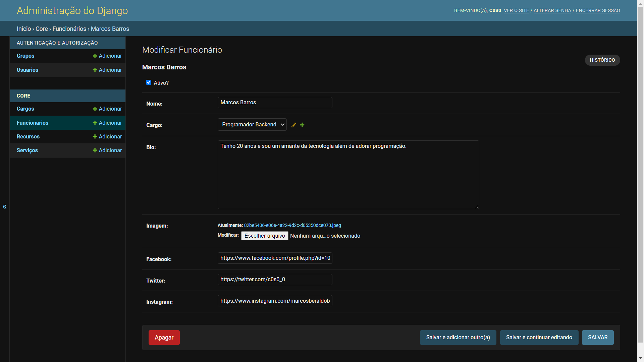Click Alterar senha link
This screenshot has width=644, height=362.
pyautogui.click(x=552, y=11)
